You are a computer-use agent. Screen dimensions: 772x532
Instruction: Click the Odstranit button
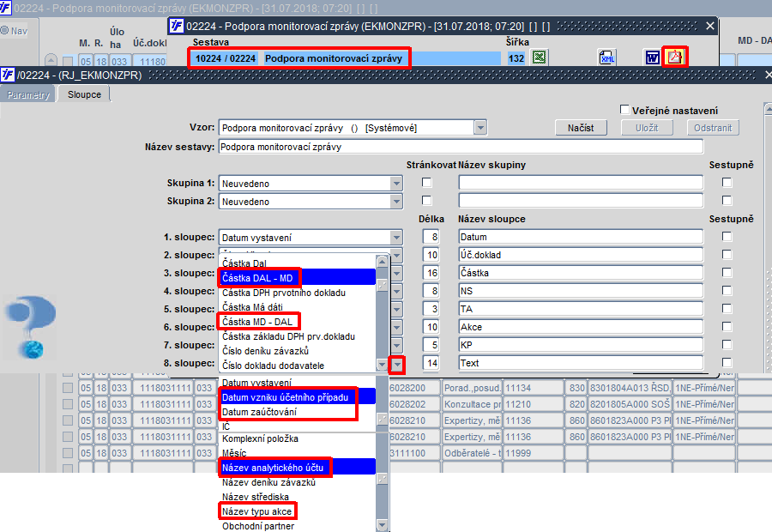coord(713,128)
